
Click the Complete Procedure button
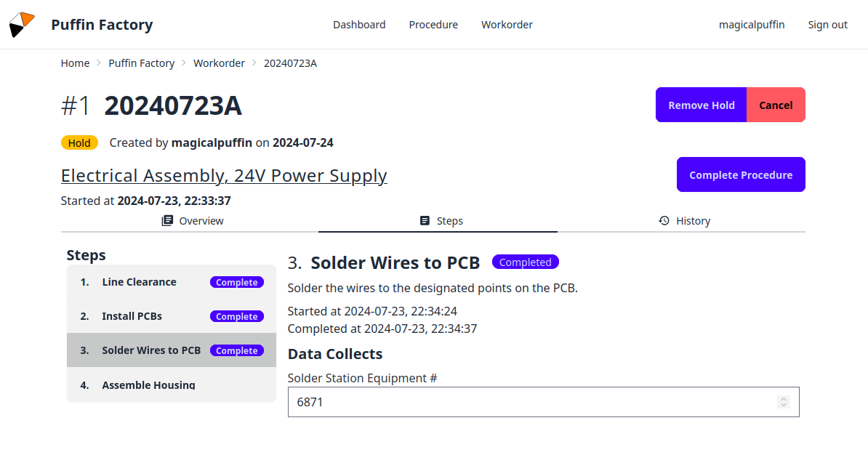pyautogui.click(x=741, y=174)
